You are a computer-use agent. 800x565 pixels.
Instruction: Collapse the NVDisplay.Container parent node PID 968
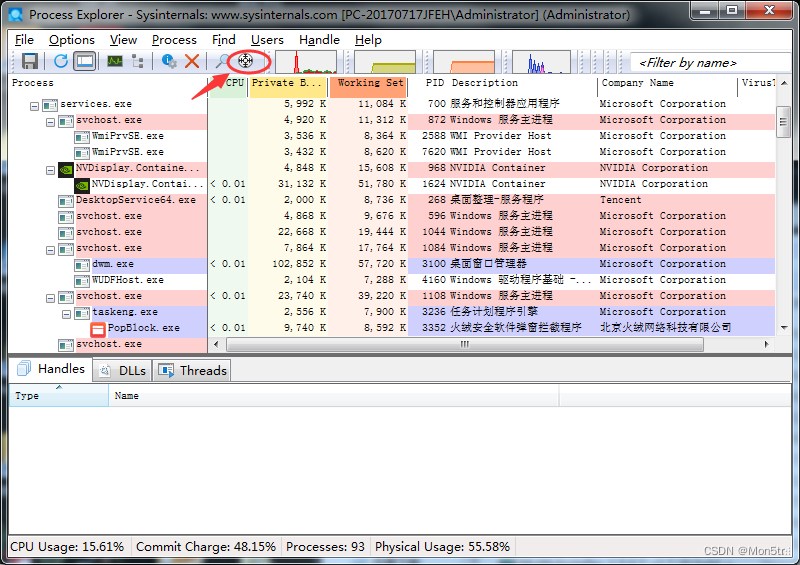tap(50, 170)
